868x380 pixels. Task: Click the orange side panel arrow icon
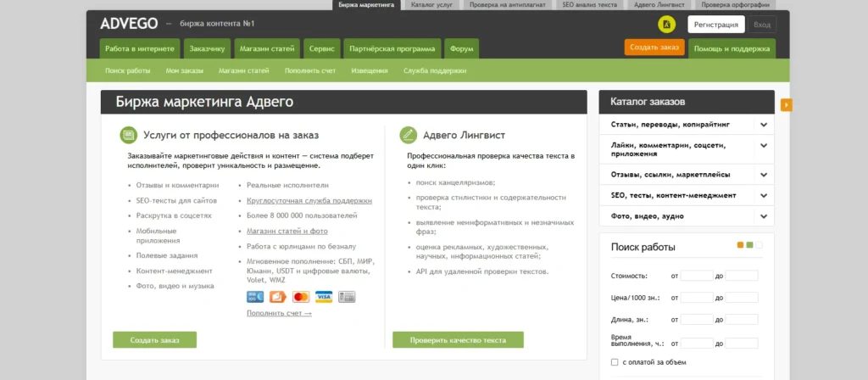(786, 104)
